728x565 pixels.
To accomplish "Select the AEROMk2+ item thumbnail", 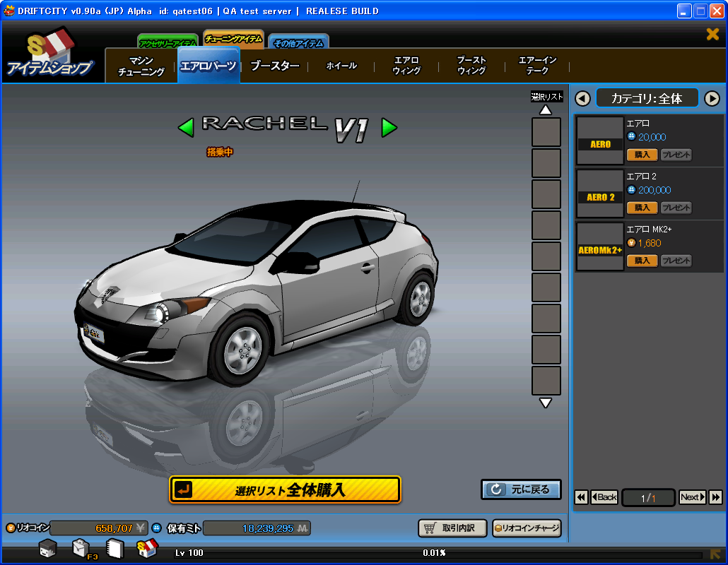I will (600, 246).
